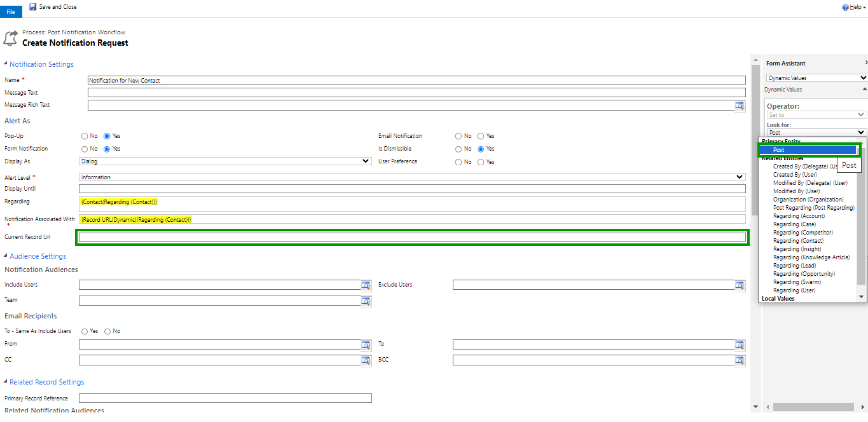Set Pop-Up radio button to No
Viewport: 868px width, 422px height.
85,136
